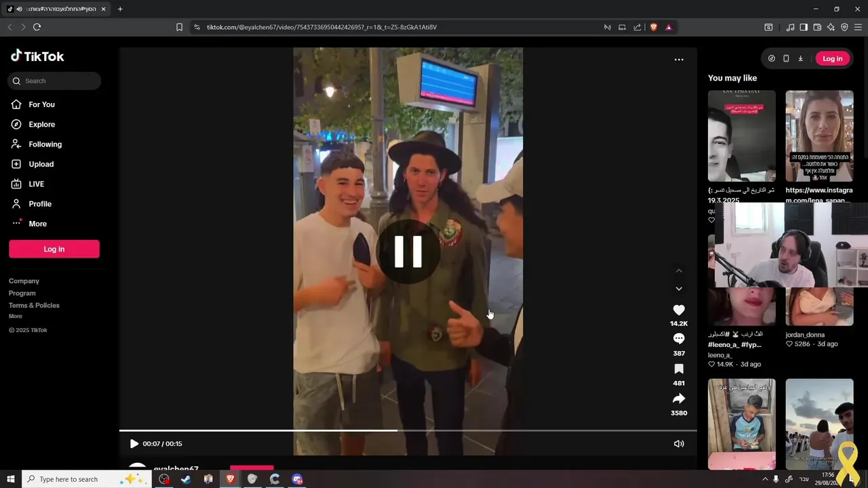Viewport: 868px width, 488px height.
Task: Open the Brave VPN shield icon
Action: 844,27
